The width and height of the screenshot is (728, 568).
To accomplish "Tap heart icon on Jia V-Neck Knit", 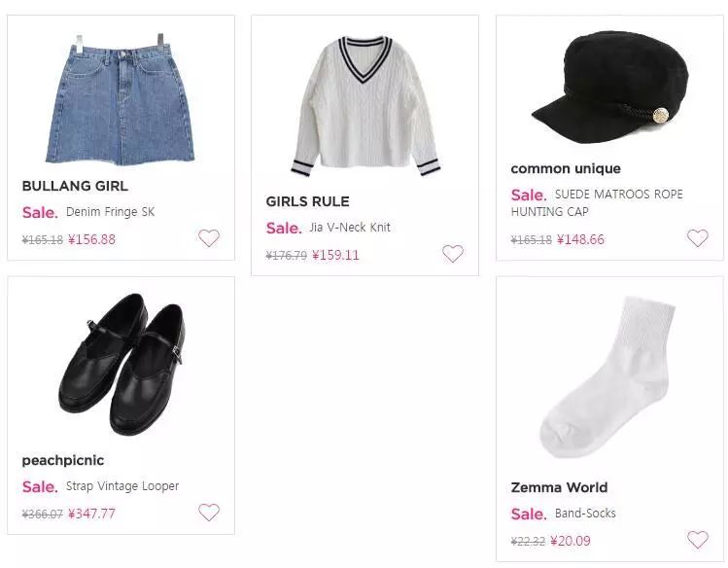I will pos(453,254).
